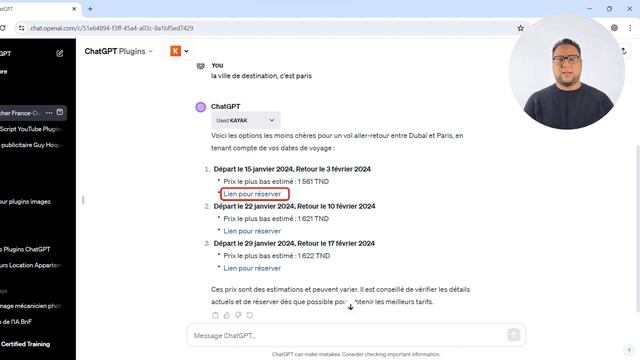Expand the Used KAYAK details
Viewport: 640px width, 360px height.
[246, 120]
